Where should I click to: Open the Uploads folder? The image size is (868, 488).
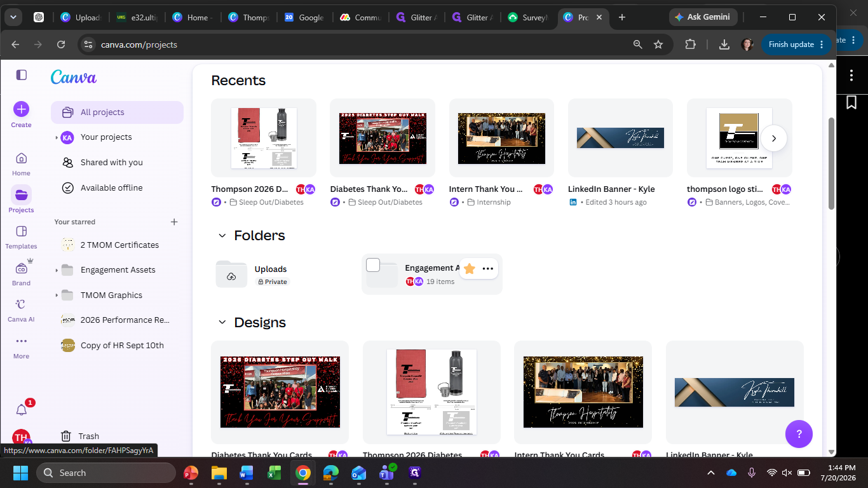point(281,274)
